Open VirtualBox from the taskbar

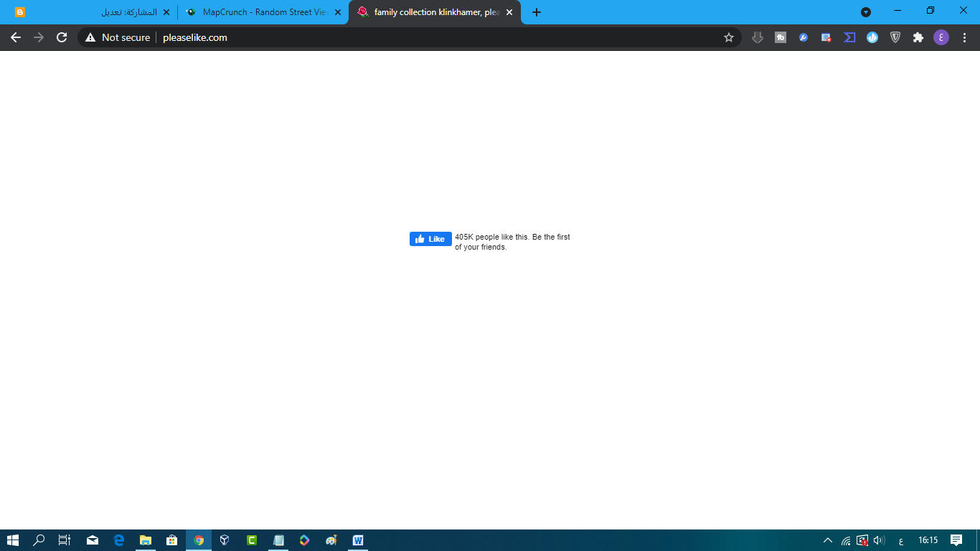pyautogui.click(x=225, y=540)
